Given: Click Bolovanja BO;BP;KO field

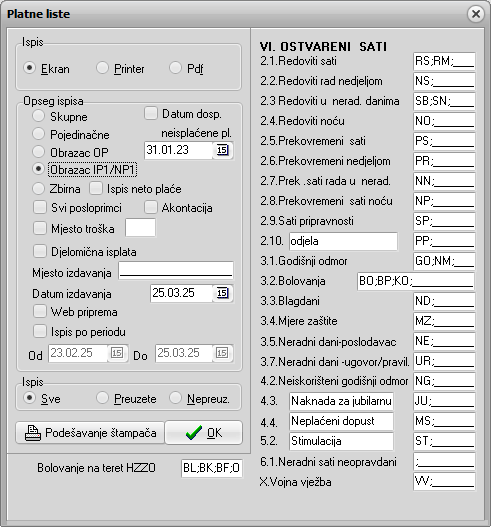Looking at the screenshot, I should 416,281.
